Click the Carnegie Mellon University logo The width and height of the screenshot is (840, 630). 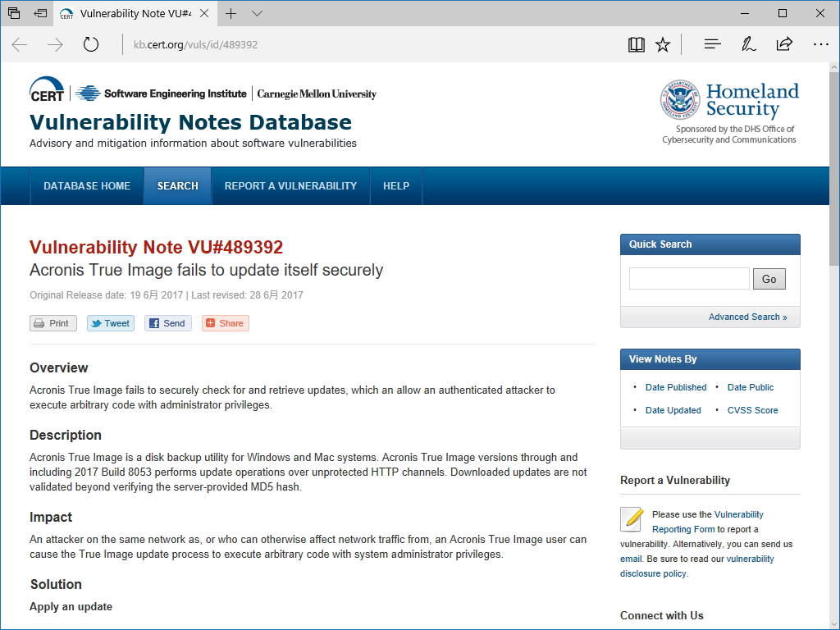coord(317,94)
